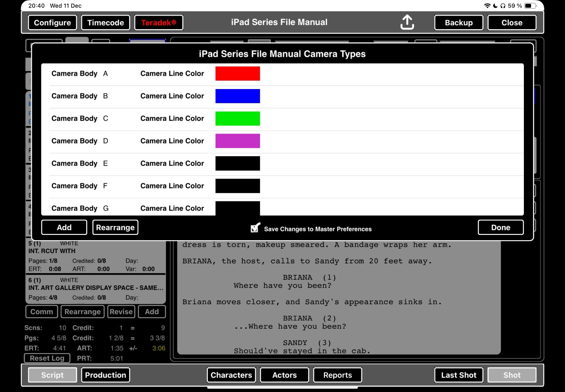565x392 pixels.
Task: Tap Reset Log button
Action: point(47,358)
